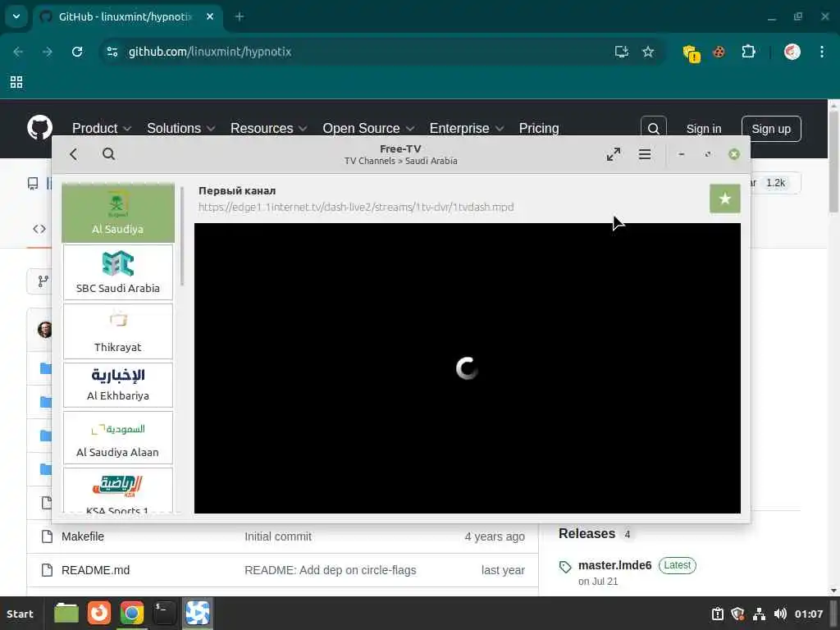Expand the Product menu on GitHub

tap(101, 129)
